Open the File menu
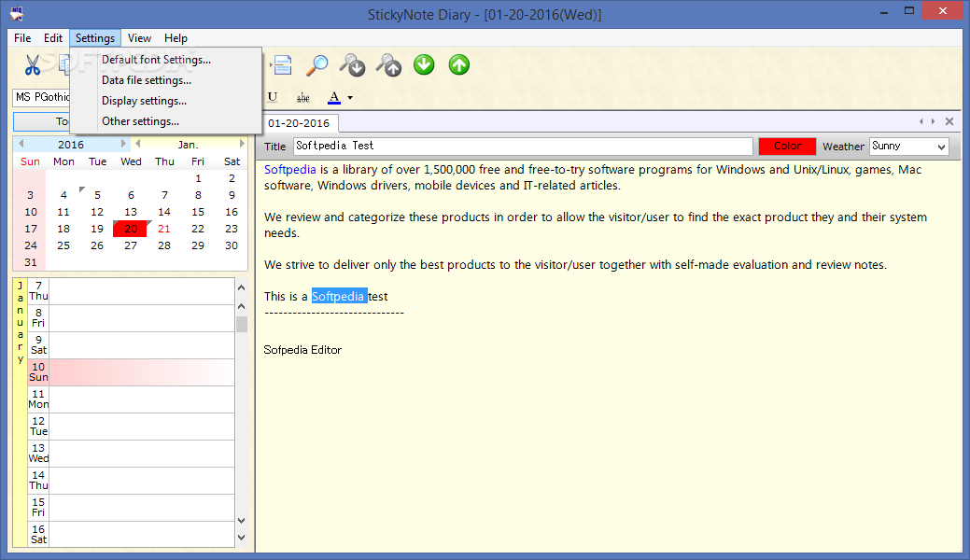The width and height of the screenshot is (970, 560). click(22, 37)
